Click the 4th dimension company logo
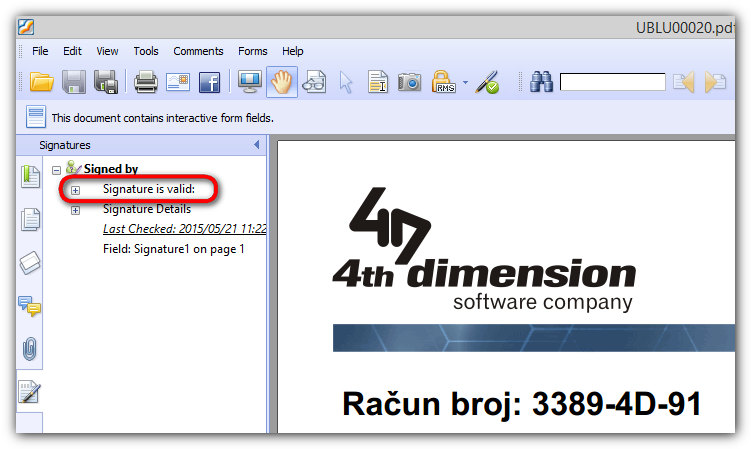The height and width of the screenshot is (449, 751). 484,249
